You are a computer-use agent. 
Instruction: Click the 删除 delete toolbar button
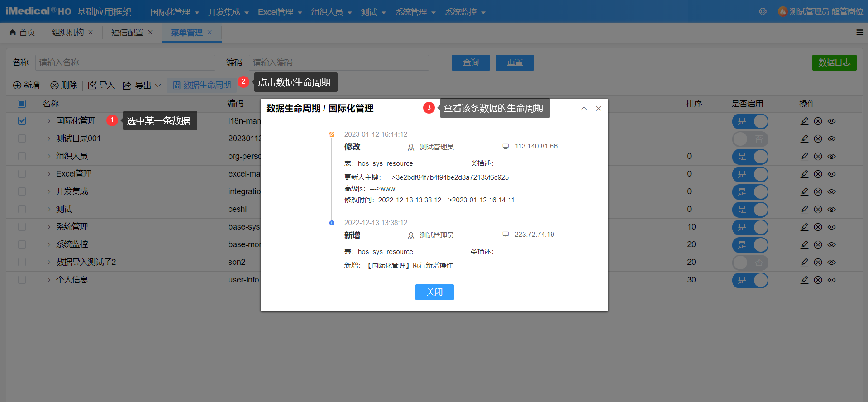64,85
